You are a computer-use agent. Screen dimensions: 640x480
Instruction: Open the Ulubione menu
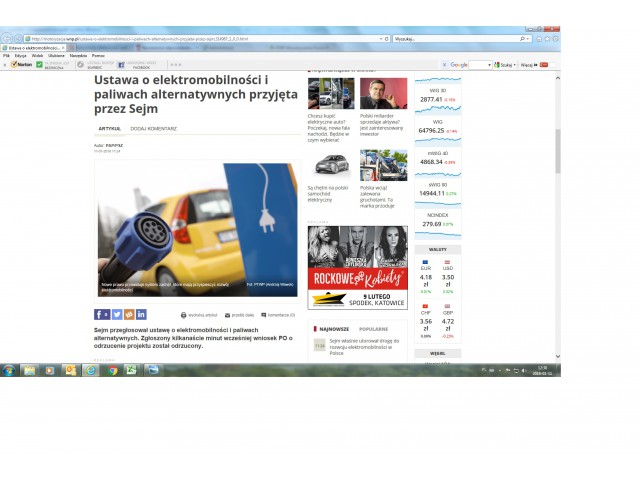(x=56, y=55)
